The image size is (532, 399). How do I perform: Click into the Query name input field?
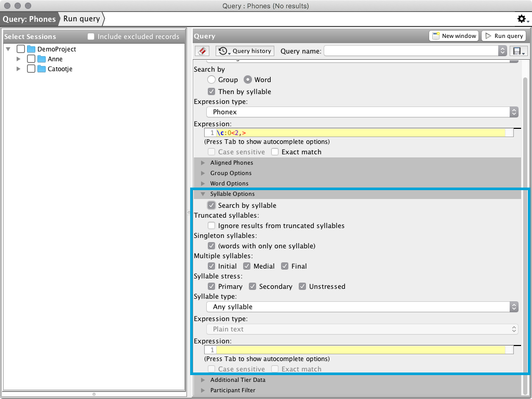coord(410,51)
